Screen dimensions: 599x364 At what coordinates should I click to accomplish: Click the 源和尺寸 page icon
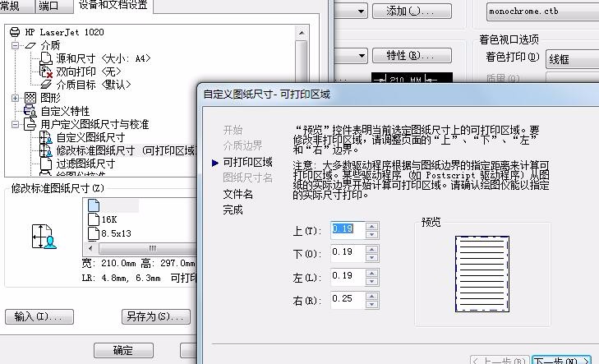click(x=46, y=58)
